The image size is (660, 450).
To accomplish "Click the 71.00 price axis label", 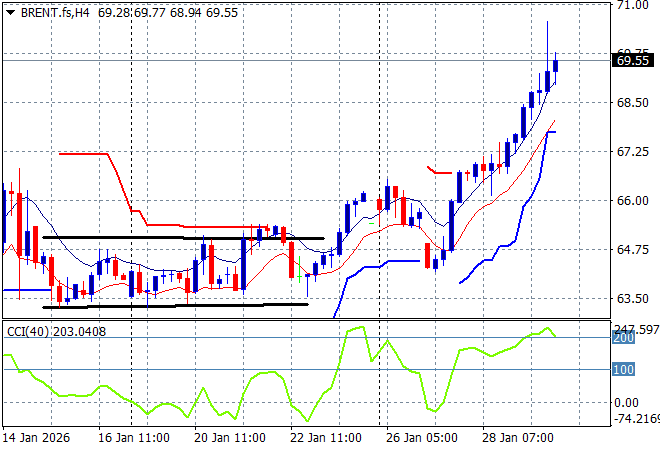I will pos(631,5).
